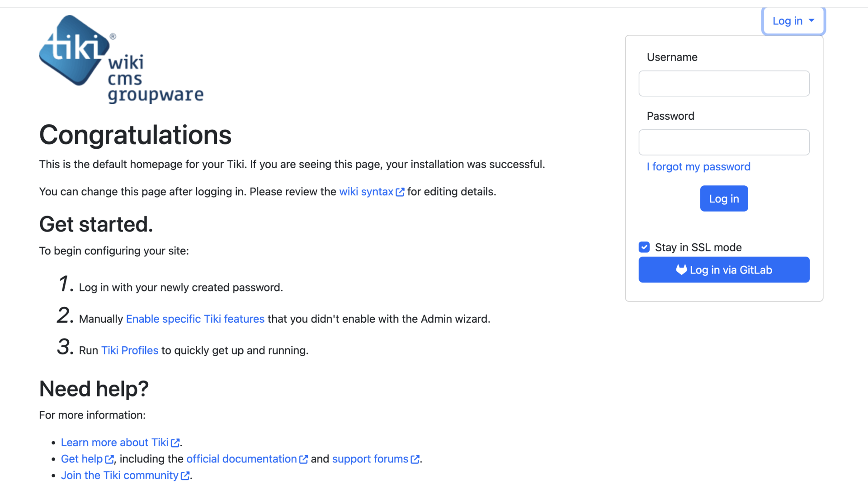Open Enable specific Tiki features link
Screen dimensions: 868x490
pyautogui.click(x=195, y=319)
